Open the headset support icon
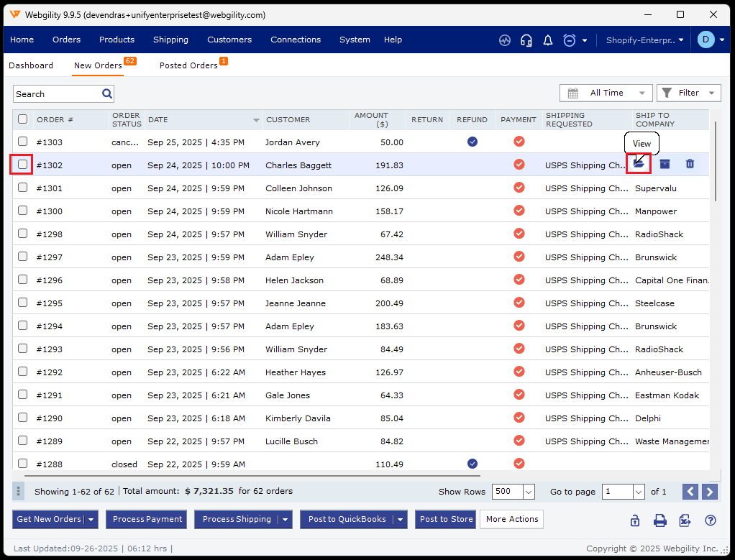 (526, 40)
